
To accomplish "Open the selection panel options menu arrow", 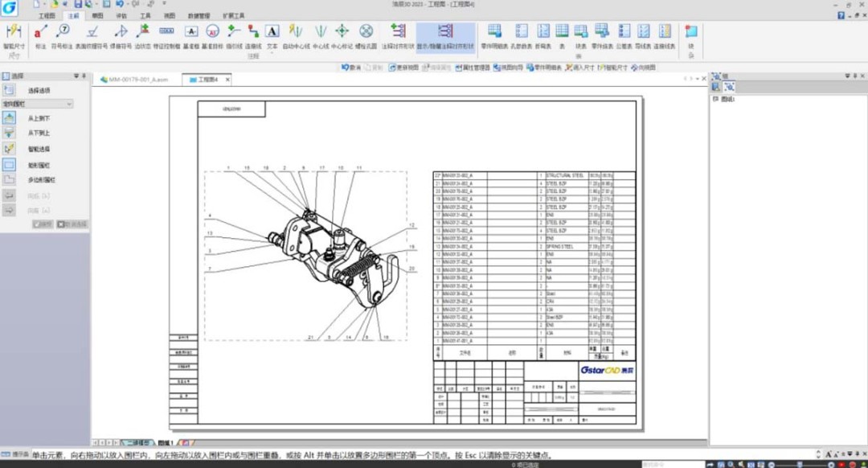I will 76,76.
